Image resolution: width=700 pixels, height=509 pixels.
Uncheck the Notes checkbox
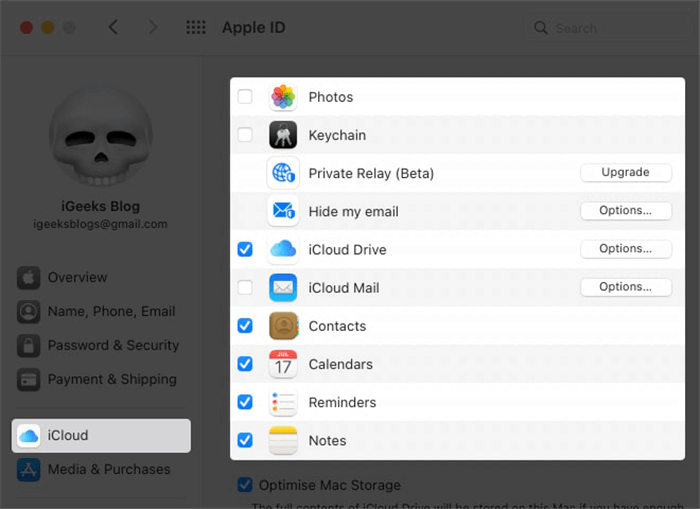pos(245,440)
